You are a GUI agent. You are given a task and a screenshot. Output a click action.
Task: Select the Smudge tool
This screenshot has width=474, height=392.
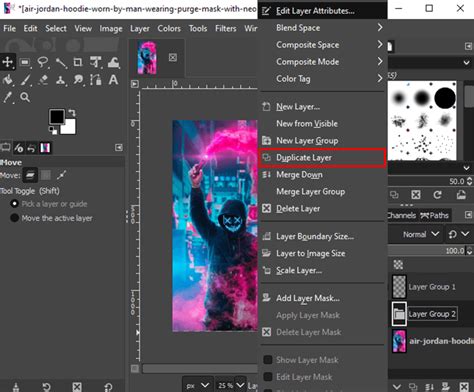click(x=78, y=80)
